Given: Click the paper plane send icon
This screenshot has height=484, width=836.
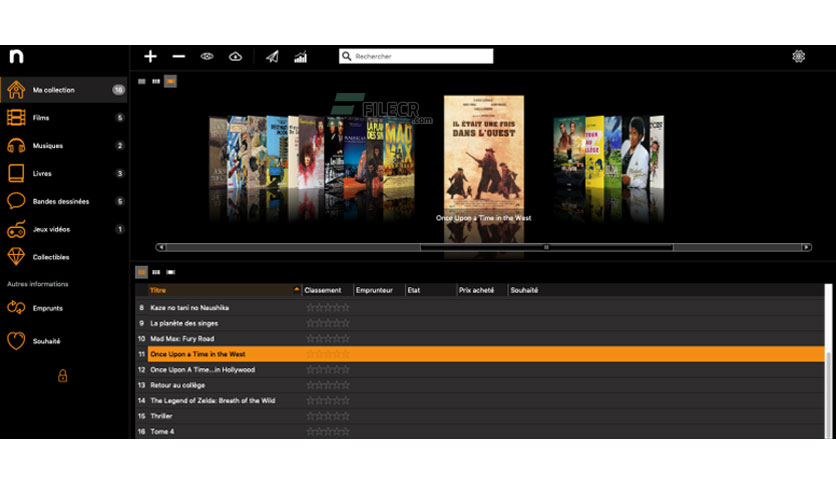Looking at the screenshot, I should pyautogui.click(x=272, y=57).
